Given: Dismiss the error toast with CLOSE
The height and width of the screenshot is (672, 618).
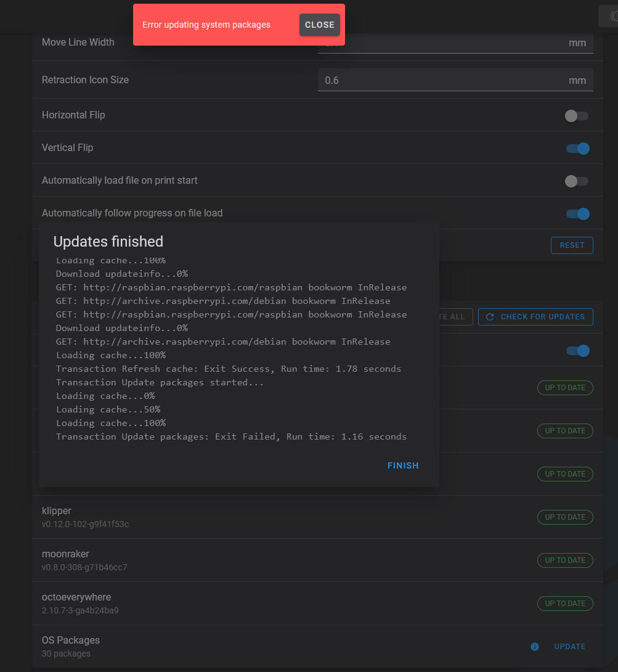Looking at the screenshot, I should pos(319,25).
